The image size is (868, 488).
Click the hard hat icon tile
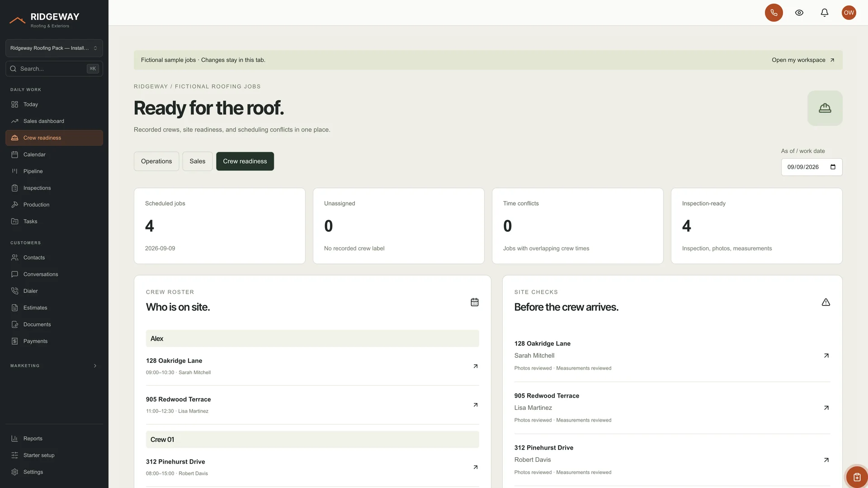[825, 108]
